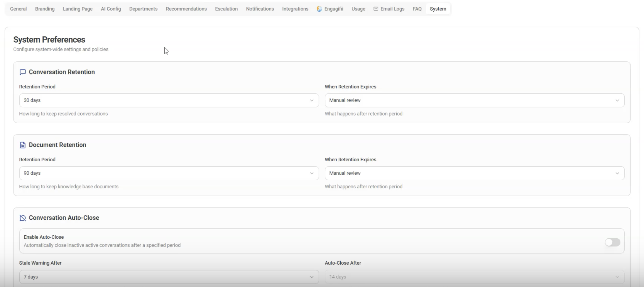The height and width of the screenshot is (287, 644).
Task: Open Document Retention Period 90 days dropdown
Action: point(169,173)
